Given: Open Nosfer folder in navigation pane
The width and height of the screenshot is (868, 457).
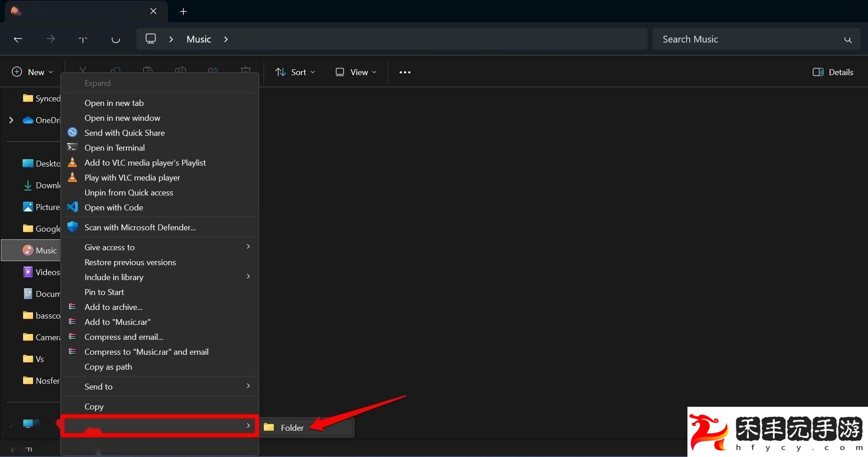Looking at the screenshot, I should pyautogui.click(x=41, y=381).
